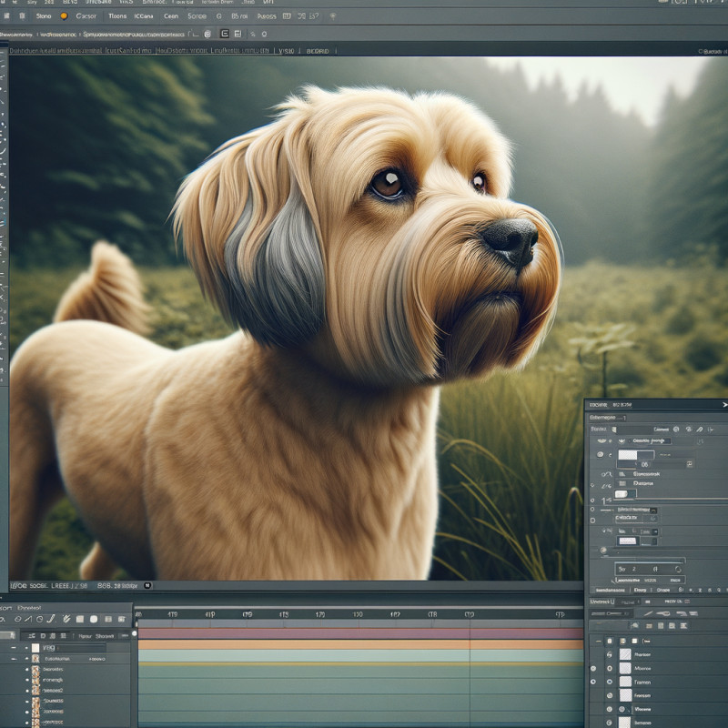Select the Brush tool icon near the layer list
Viewport: 728px width, 728px height.
click(x=66, y=618)
